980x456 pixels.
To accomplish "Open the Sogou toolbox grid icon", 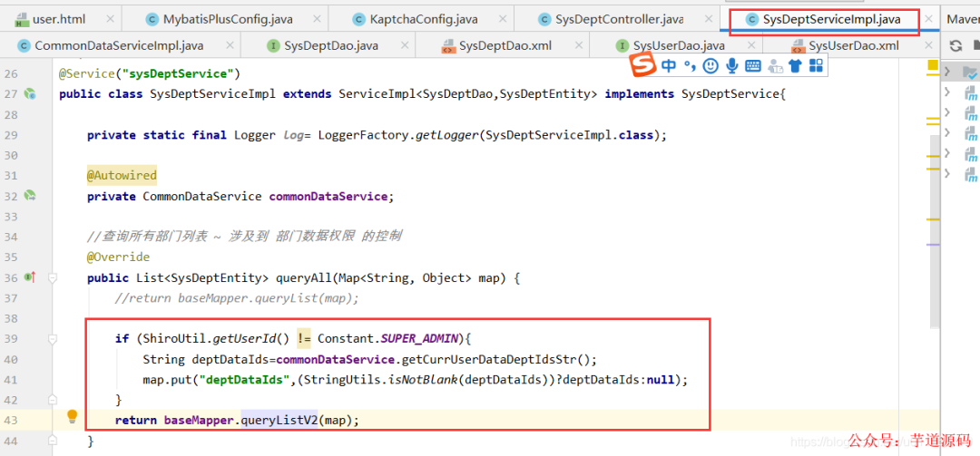I will 816,65.
